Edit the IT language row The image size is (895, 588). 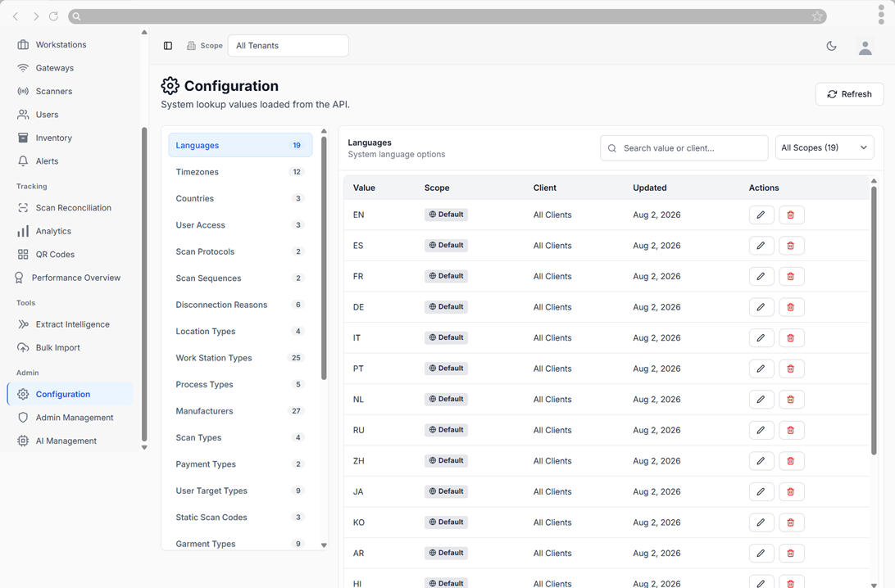pyautogui.click(x=761, y=338)
